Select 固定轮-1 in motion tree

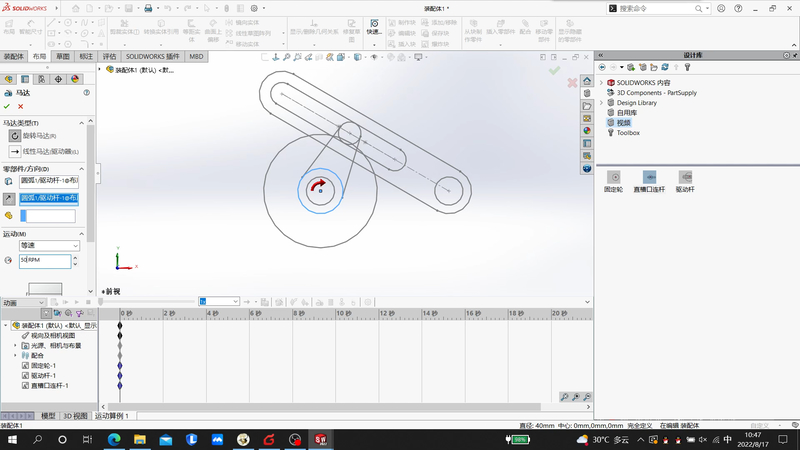point(43,366)
